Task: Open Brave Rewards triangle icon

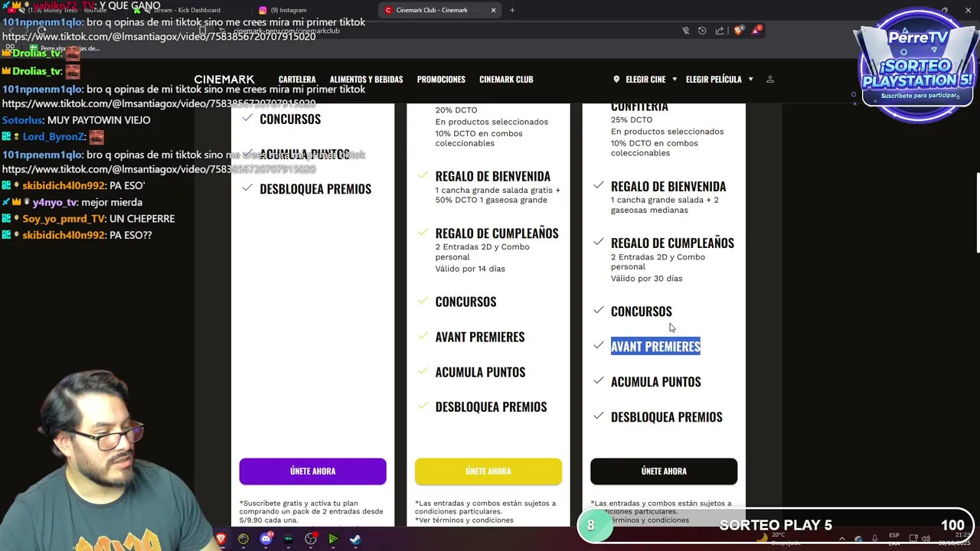Action: click(x=756, y=31)
